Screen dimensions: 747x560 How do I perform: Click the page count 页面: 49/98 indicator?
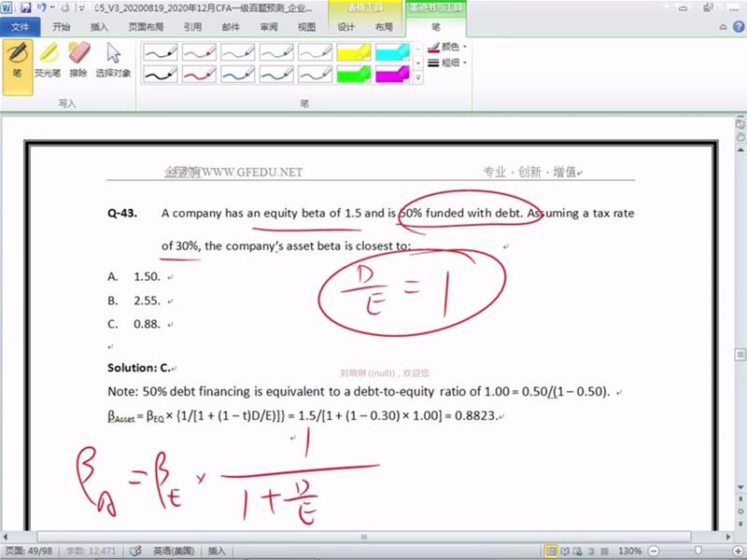(29, 551)
